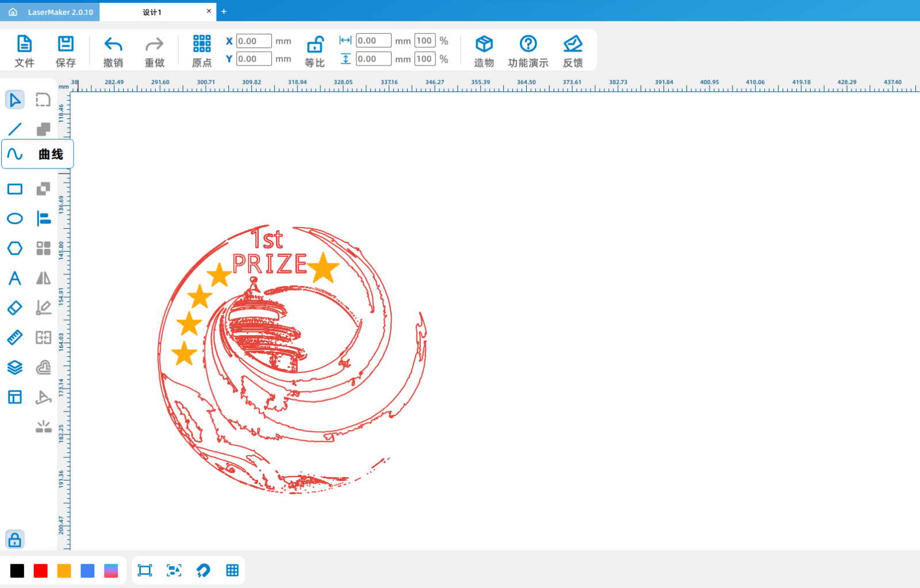Click the ruler measurement tool
The image size is (920, 588).
pos(15,337)
